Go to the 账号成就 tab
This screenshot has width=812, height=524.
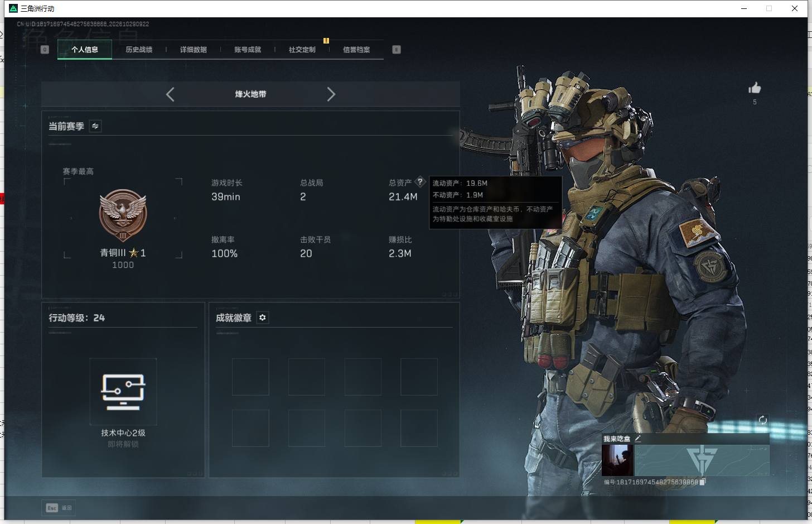[x=248, y=50]
